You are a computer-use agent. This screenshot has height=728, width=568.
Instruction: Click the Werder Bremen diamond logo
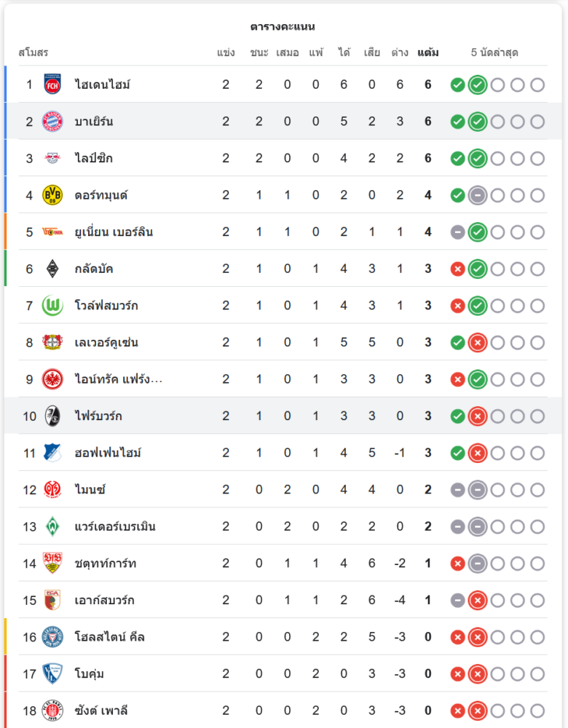52,526
